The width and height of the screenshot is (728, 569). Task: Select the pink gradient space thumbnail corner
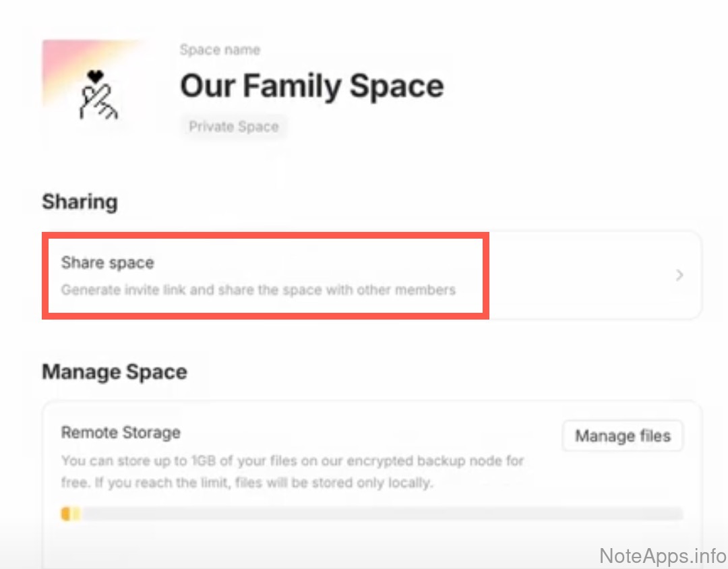57,55
